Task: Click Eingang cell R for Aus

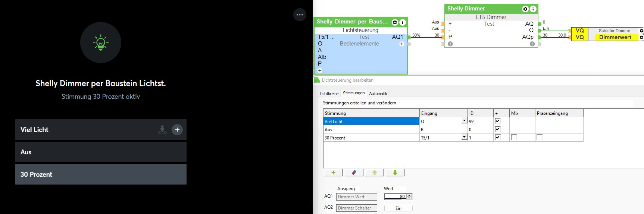Action: tap(443, 129)
